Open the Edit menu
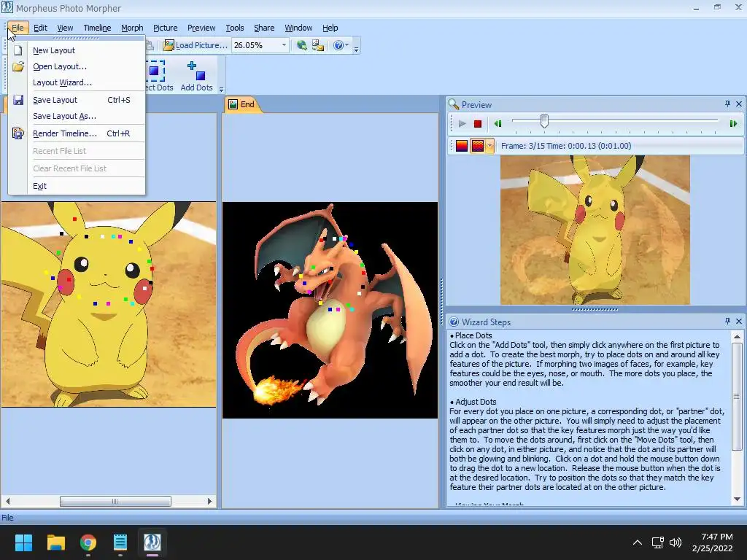 coord(40,28)
